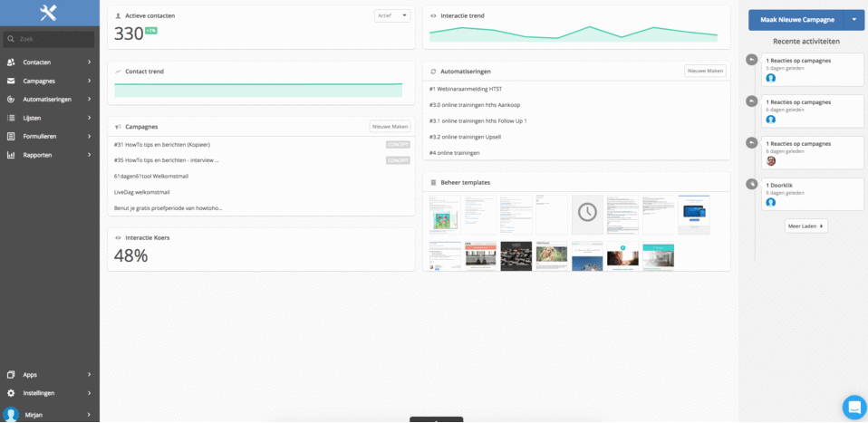Expand the Automatiseringen sidebar submenu

[89, 100]
